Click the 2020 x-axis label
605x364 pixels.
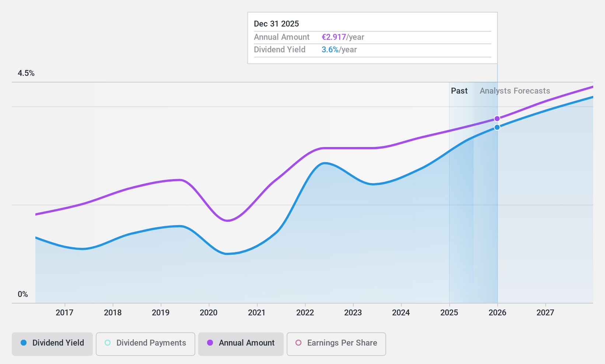[x=209, y=313]
